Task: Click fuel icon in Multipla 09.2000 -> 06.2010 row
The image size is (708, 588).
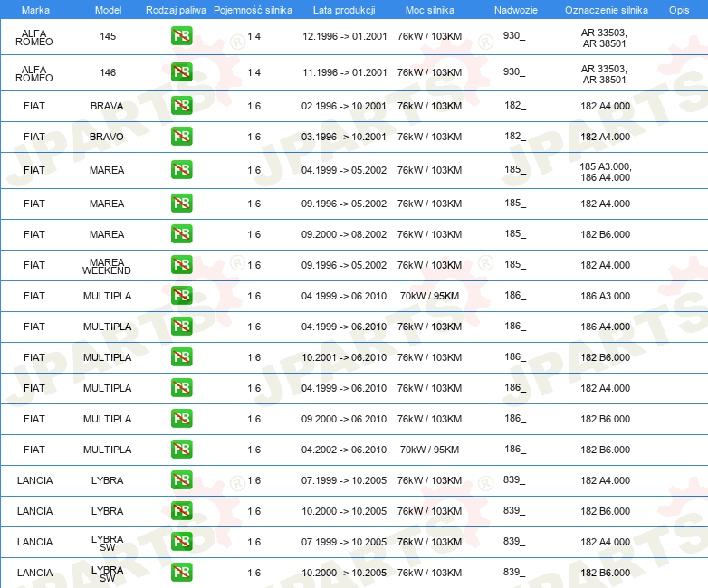Action: tap(181, 418)
